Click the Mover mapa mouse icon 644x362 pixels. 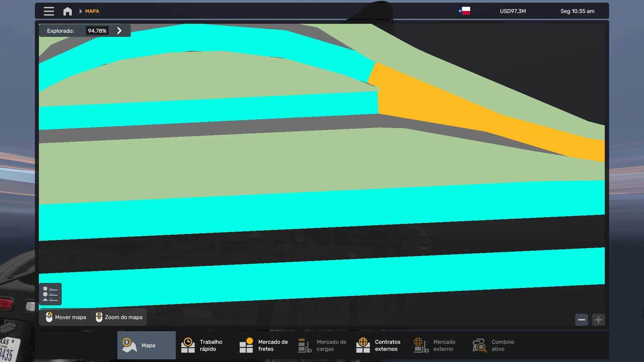pos(49,317)
